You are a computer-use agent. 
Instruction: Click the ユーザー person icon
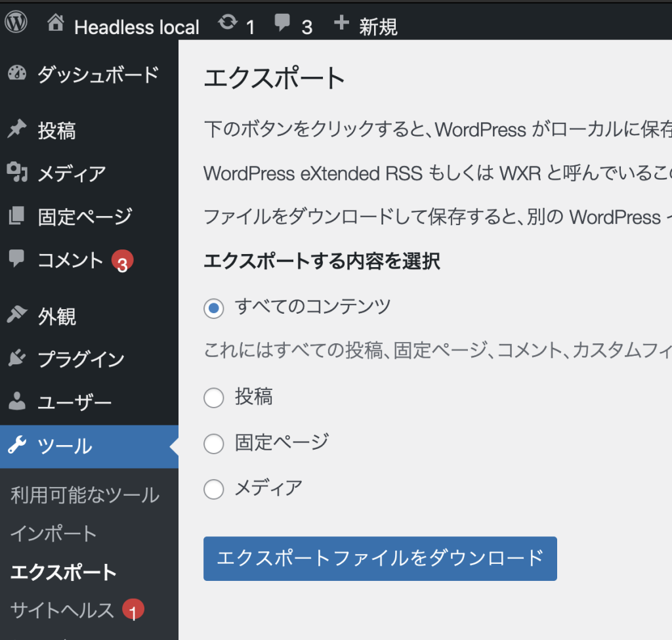pyautogui.click(x=17, y=401)
